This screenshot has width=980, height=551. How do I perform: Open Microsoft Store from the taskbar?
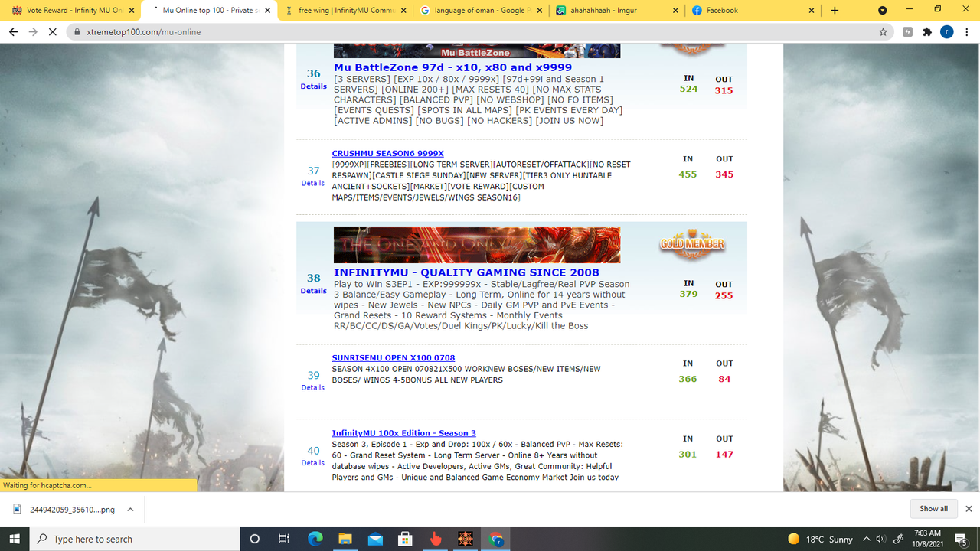[x=405, y=539]
